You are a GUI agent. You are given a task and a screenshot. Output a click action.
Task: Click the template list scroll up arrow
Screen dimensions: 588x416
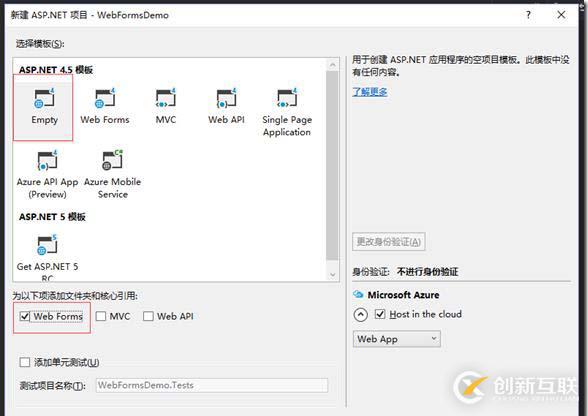tap(332, 65)
